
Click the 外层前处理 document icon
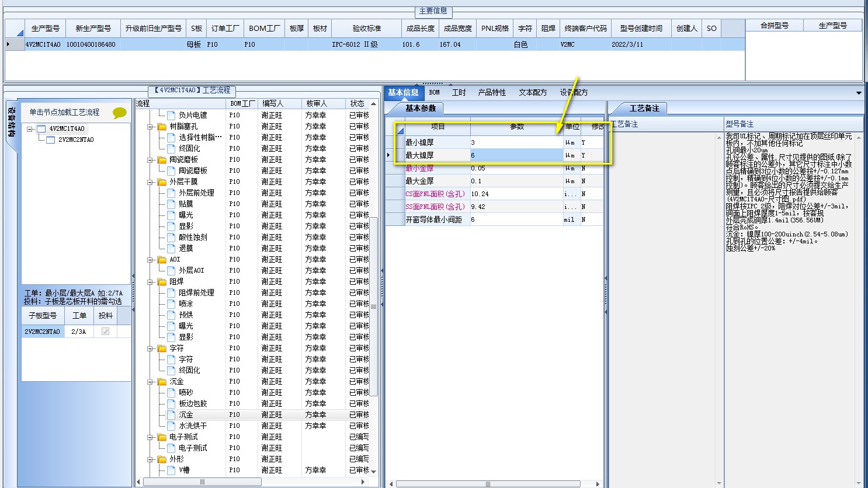(x=171, y=193)
